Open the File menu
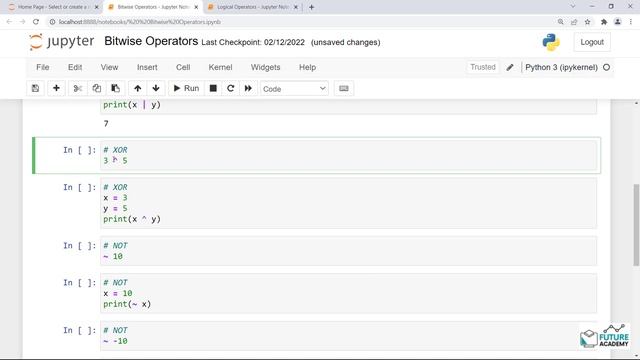The width and height of the screenshot is (640, 360). (x=43, y=67)
